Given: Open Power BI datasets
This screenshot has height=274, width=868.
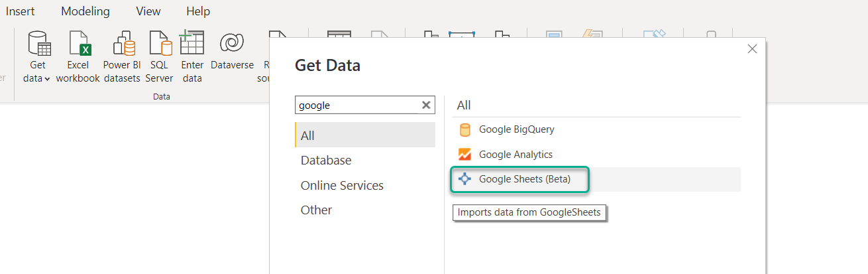Looking at the screenshot, I should coord(121,56).
